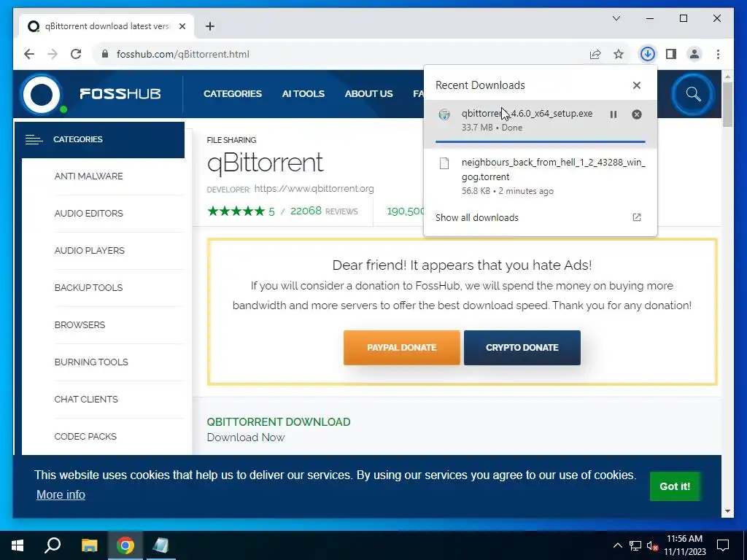This screenshot has height=560, width=747.
Task: Select the BURNING TOOLS category
Action: point(91,362)
